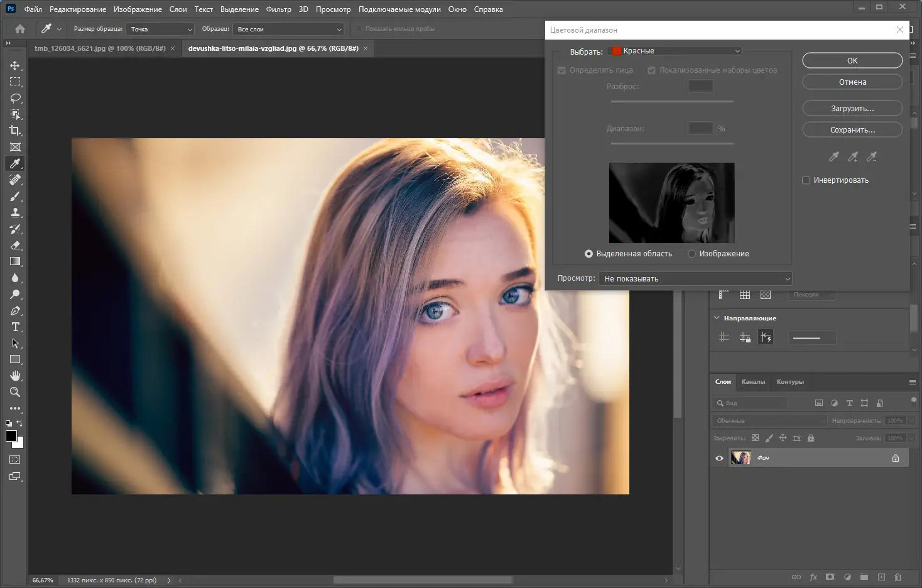922x588 pixels.
Task: Open the Фильтр menu
Action: click(278, 9)
